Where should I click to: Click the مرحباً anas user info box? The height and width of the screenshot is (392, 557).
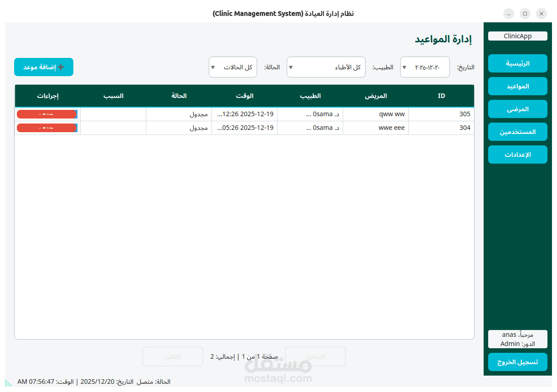(x=517, y=339)
